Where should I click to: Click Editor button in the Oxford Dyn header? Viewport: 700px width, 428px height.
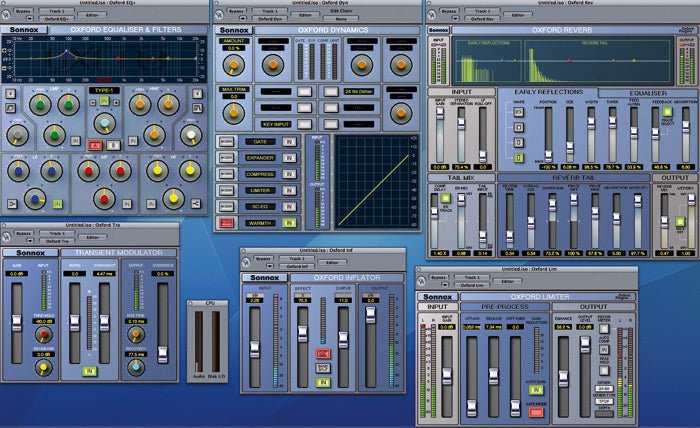pyautogui.click(x=305, y=15)
